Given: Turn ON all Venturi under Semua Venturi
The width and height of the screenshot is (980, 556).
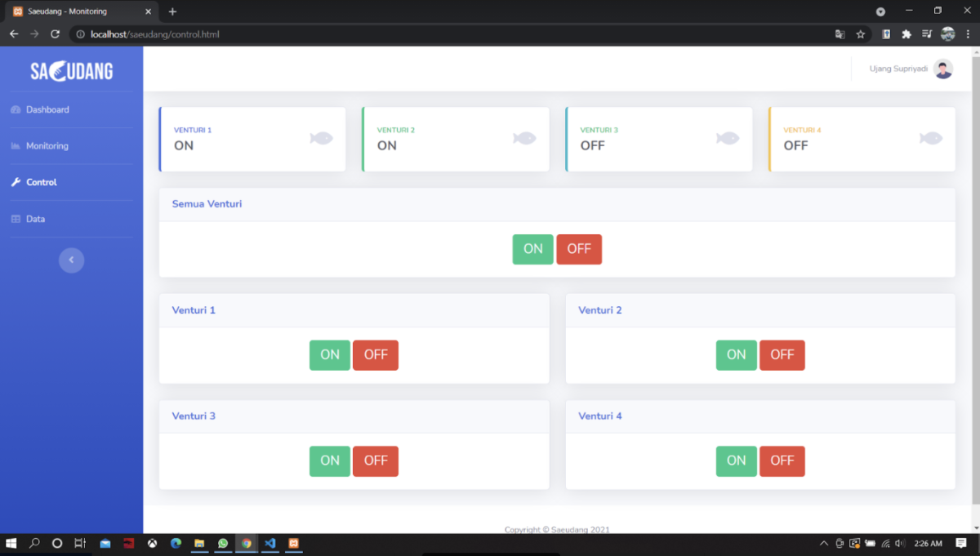Looking at the screenshot, I should pos(532,249).
